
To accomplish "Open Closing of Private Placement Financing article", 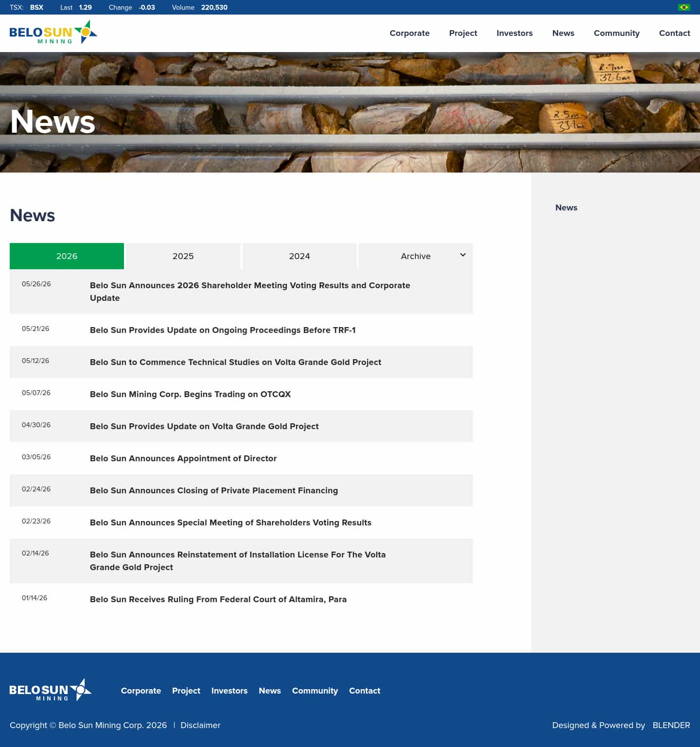I will (214, 490).
